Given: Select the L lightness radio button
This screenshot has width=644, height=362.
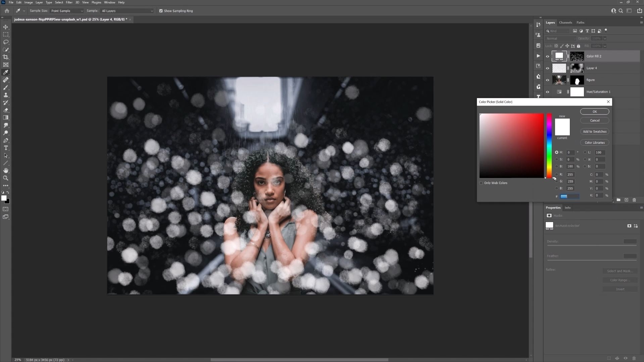Looking at the screenshot, I should 585,152.
